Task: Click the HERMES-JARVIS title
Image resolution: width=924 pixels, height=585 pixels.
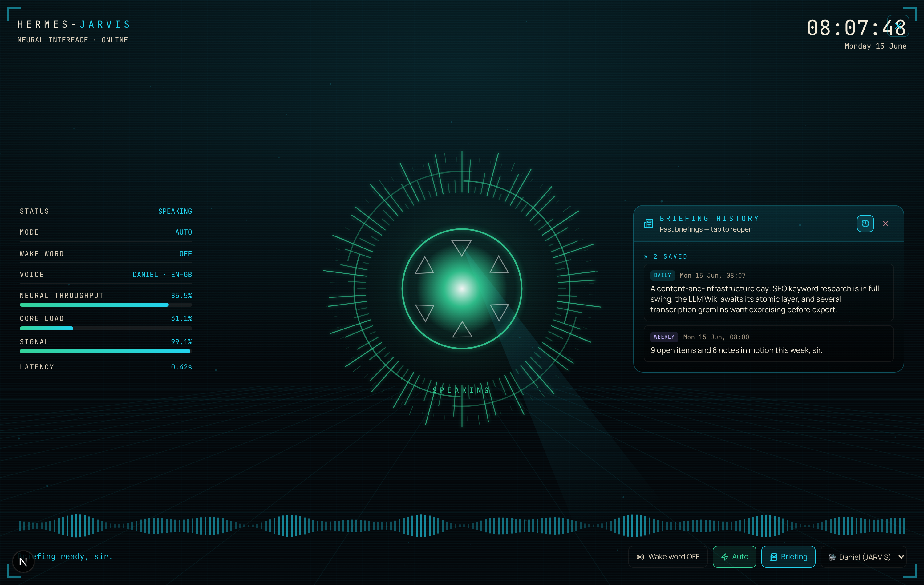Action: click(x=74, y=25)
